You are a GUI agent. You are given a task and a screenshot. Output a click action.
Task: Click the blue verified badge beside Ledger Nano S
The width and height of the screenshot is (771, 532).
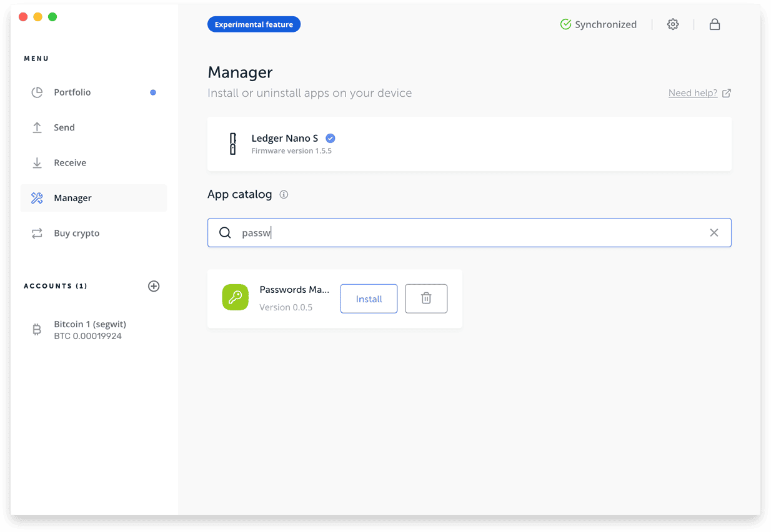(331, 139)
